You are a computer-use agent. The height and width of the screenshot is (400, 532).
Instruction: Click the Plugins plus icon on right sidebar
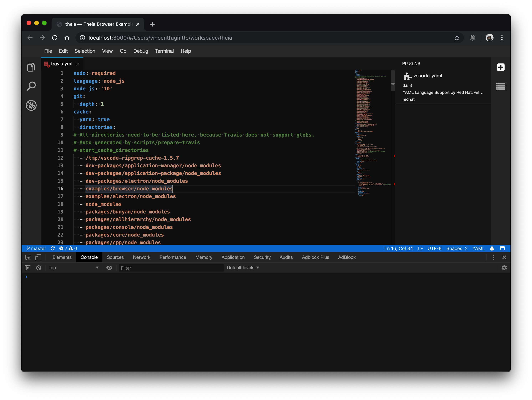pos(500,67)
